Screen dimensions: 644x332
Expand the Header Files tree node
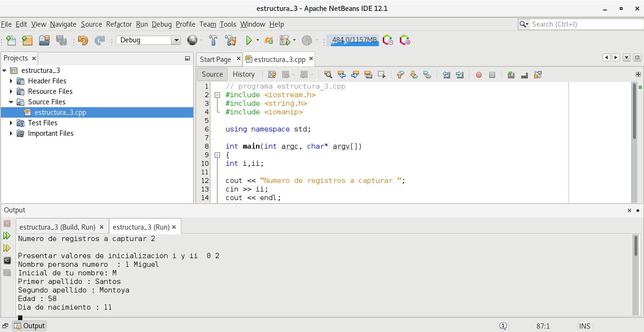click(11, 81)
